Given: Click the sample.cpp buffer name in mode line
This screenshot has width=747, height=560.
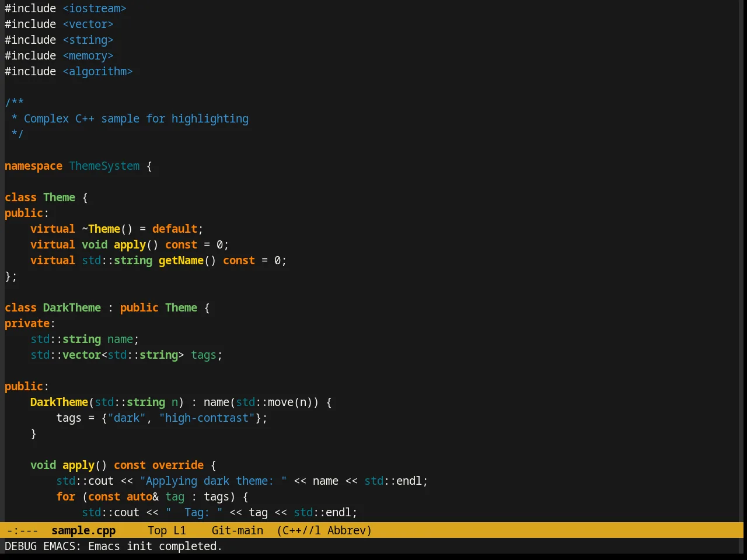Looking at the screenshot, I should tap(83, 530).
